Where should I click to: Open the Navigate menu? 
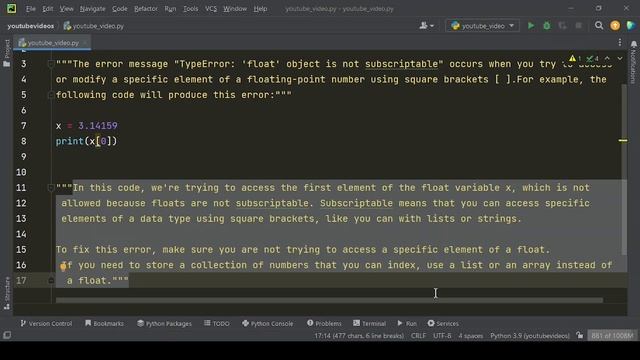point(93,9)
